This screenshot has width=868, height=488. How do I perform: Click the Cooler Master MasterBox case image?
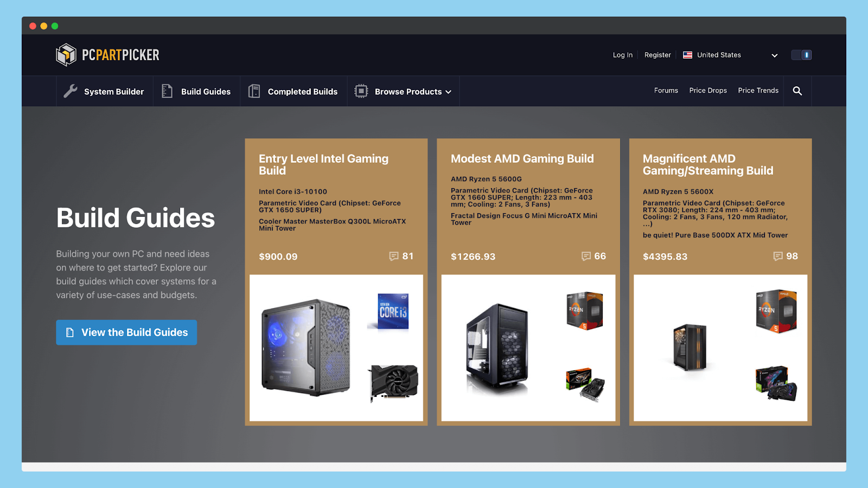coord(306,347)
